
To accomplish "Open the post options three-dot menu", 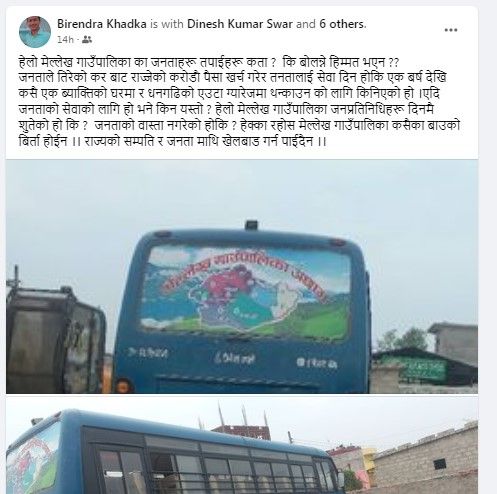I will pos(451,30).
